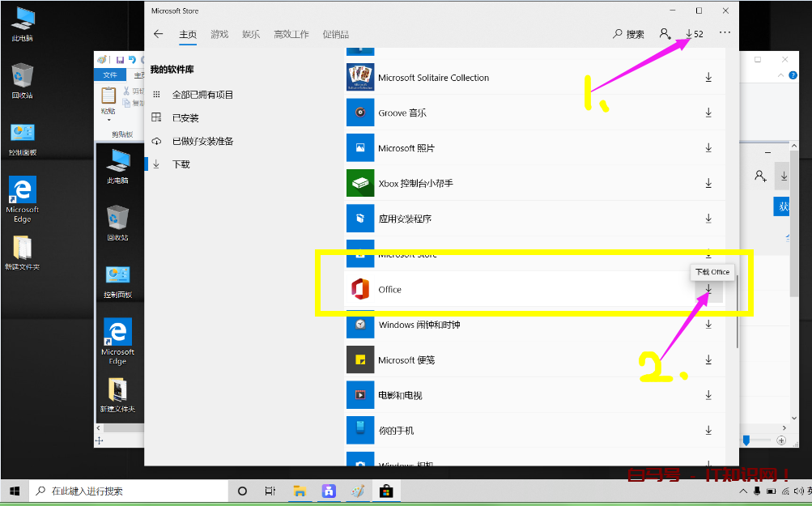Click the search button in the Store
812x506 pixels.
(628, 34)
